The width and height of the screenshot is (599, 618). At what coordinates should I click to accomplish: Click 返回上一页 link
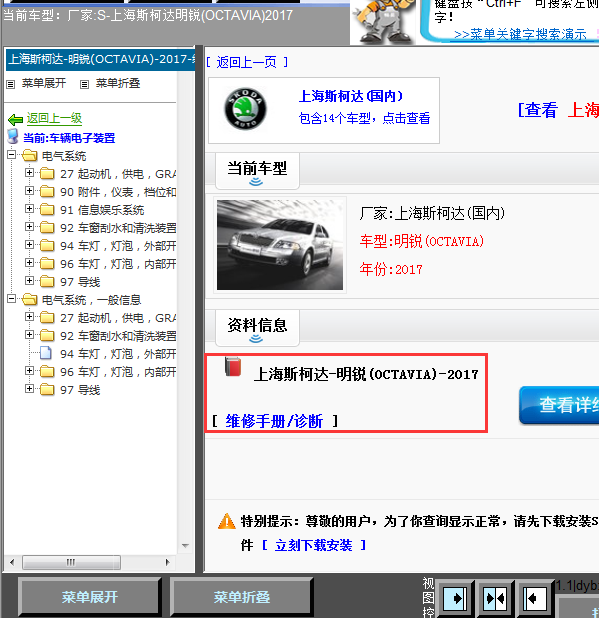(247, 62)
